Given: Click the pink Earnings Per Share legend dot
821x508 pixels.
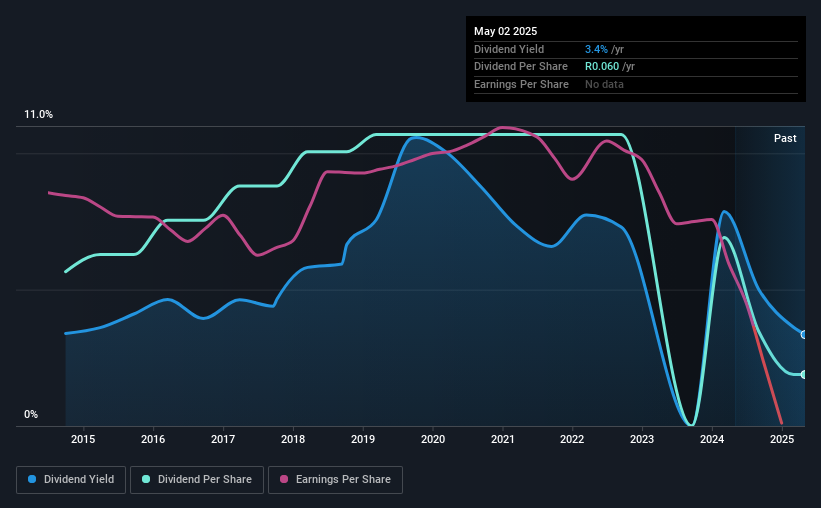Looking at the screenshot, I should point(284,479).
